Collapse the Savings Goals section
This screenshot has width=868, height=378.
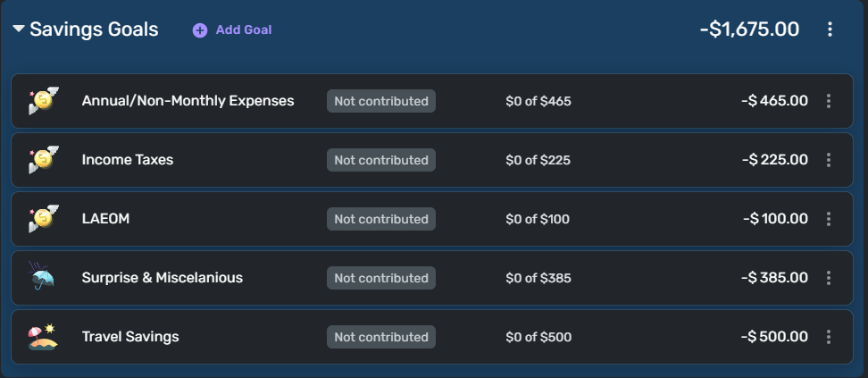[19, 29]
